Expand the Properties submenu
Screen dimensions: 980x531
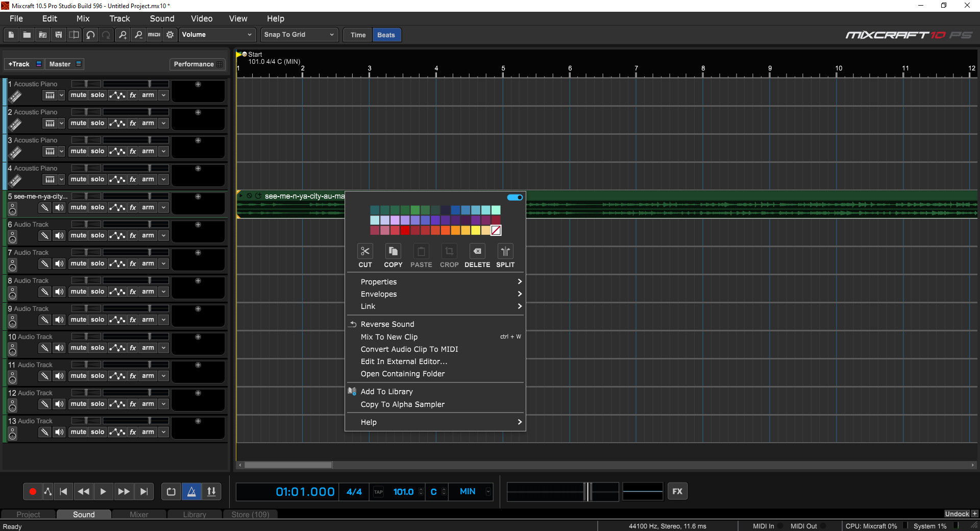tap(435, 282)
